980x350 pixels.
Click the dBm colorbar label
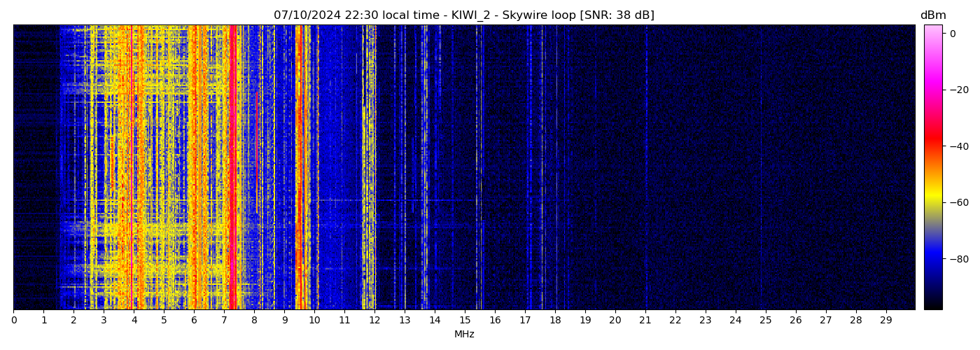(932, 15)
